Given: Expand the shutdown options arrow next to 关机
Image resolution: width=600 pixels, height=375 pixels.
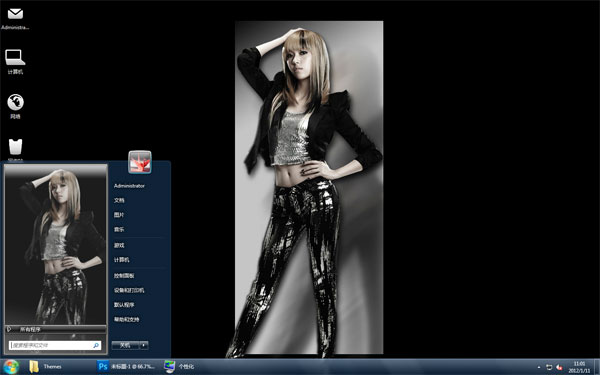Looking at the screenshot, I should click(x=144, y=345).
